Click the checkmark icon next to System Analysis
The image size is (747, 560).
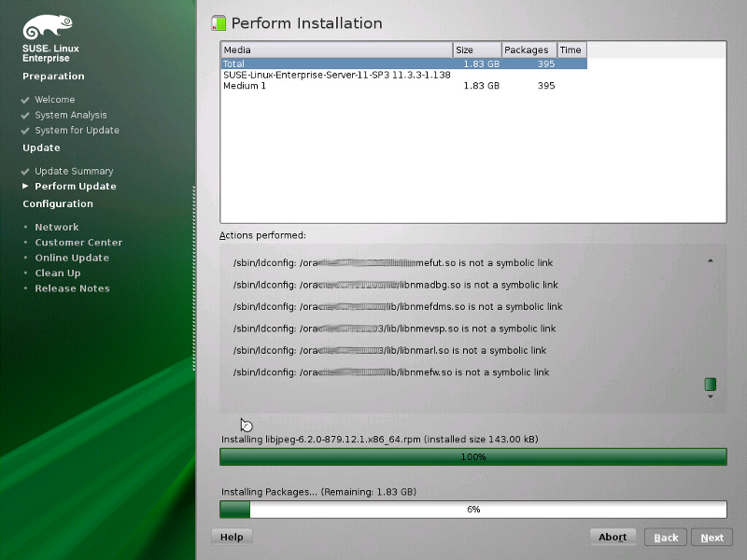(x=24, y=115)
